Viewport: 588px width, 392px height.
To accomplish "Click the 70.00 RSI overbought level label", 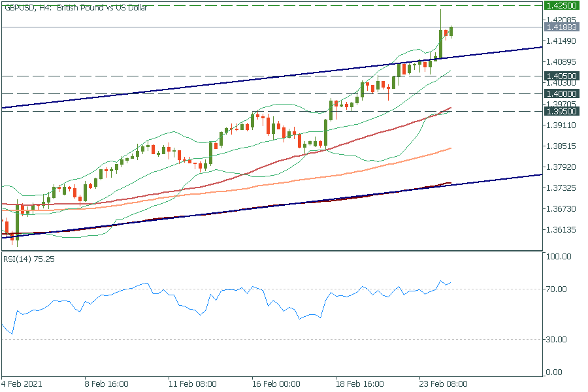I will (x=557, y=289).
